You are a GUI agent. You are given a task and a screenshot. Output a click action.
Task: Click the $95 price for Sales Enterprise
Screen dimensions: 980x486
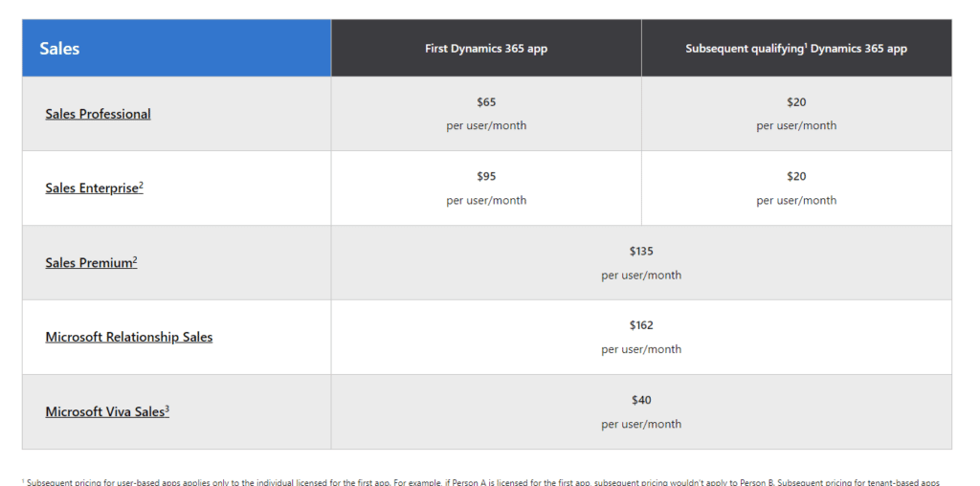(x=486, y=176)
